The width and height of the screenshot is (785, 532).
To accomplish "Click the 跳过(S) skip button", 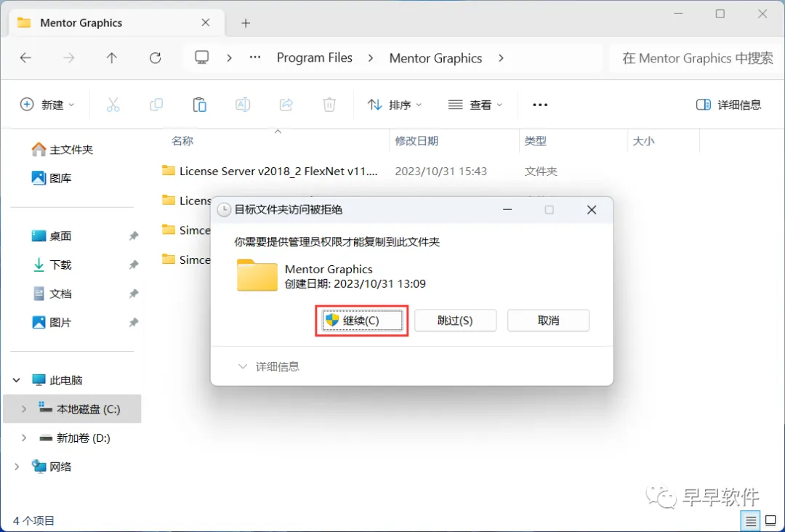I will coord(455,321).
